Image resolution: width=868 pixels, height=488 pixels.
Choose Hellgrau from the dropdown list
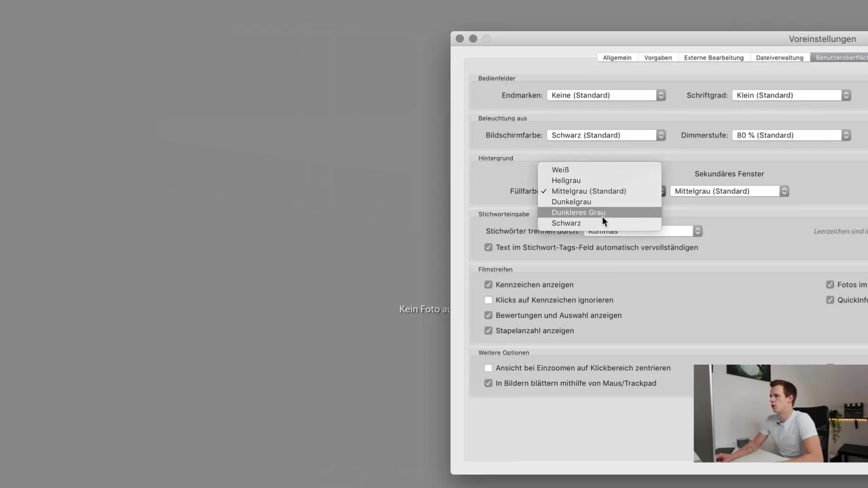[x=599, y=180]
